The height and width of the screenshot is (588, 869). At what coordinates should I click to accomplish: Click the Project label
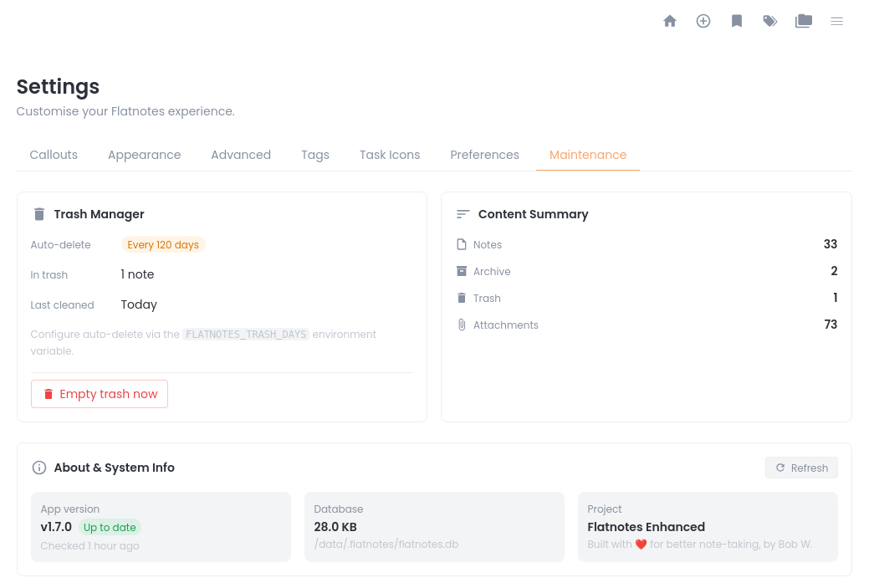[x=604, y=509]
